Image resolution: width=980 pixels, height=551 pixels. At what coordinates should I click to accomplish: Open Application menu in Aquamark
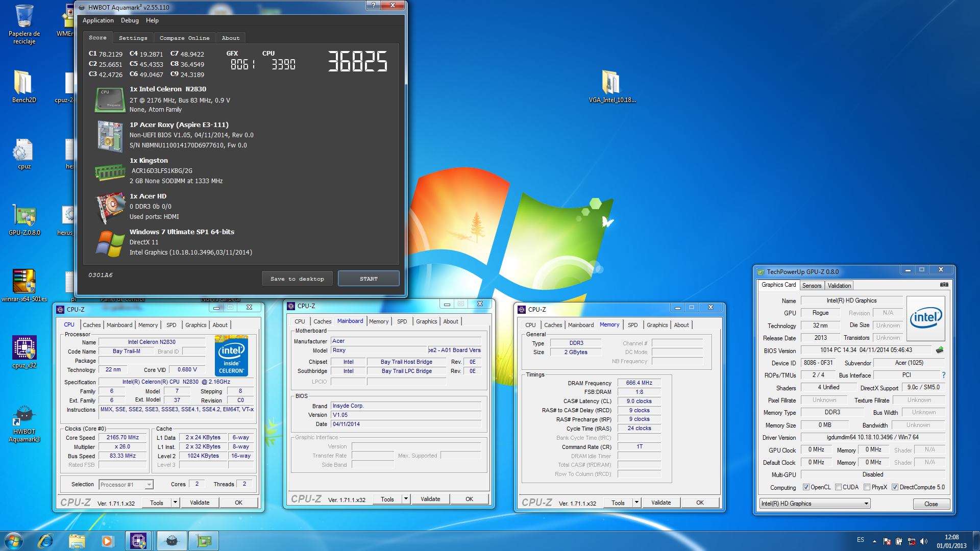(x=98, y=20)
